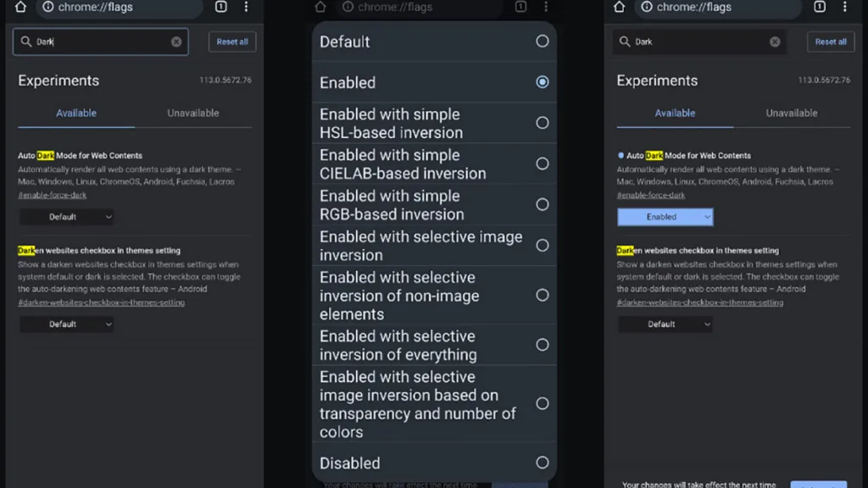The image size is (868, 488).
Task: Tap the dimmed three-dot menu in the middle screen
Action: (x=546, y=7)
